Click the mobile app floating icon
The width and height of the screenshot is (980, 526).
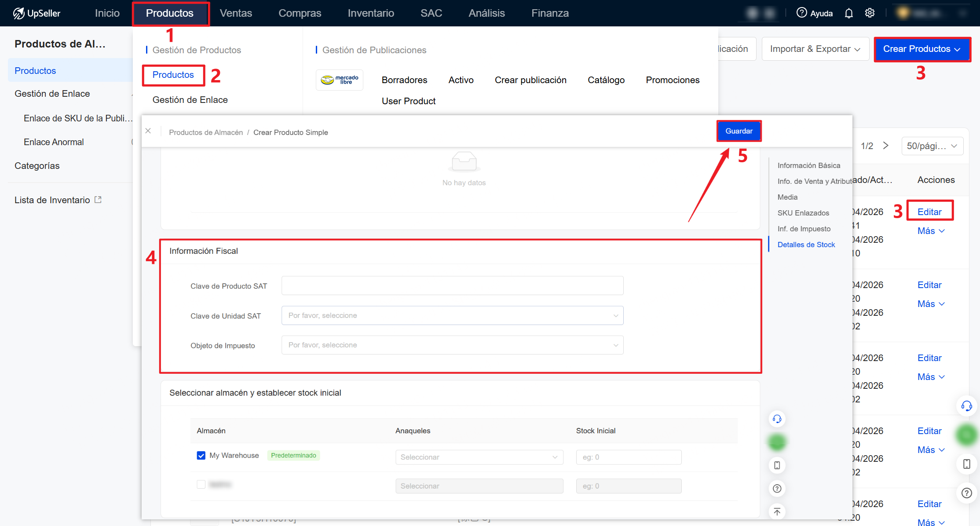[x=777, y=465]
